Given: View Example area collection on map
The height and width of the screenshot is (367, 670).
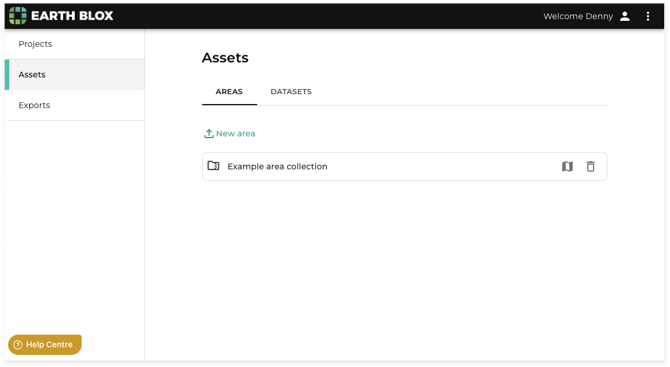Looking at the screenshot, I should tap(567, 166).
